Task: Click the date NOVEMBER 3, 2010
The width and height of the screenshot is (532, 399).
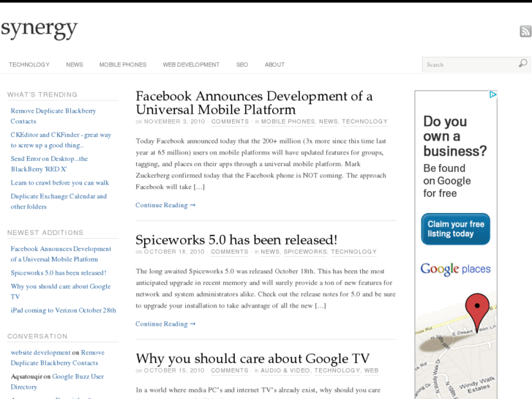Action: pyautogui.click(x=174, y=122)
